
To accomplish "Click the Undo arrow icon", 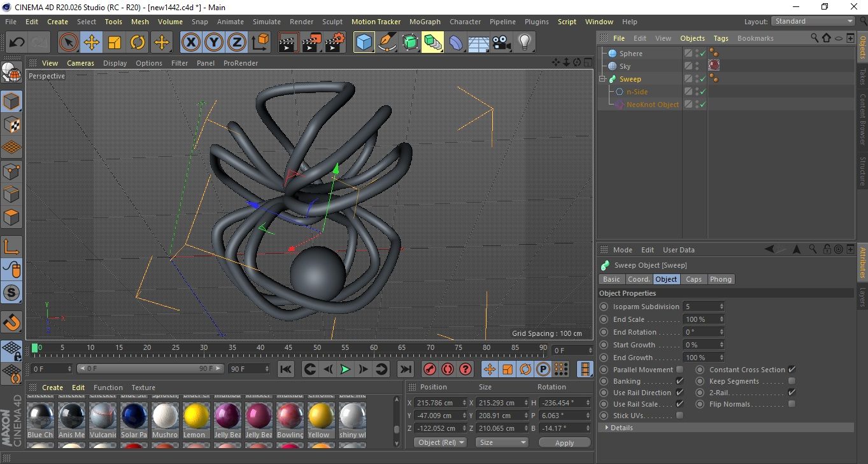I will coord(17,43).
